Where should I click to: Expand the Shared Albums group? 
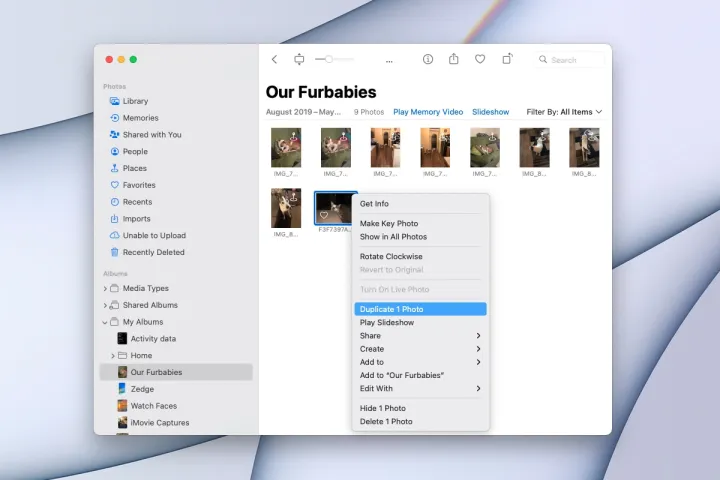point(105,305)
